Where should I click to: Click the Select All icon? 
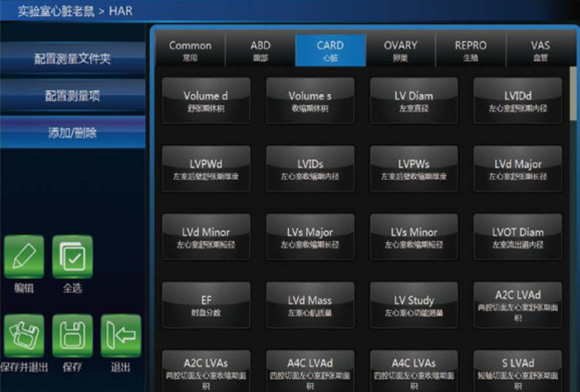coord(73,257)
